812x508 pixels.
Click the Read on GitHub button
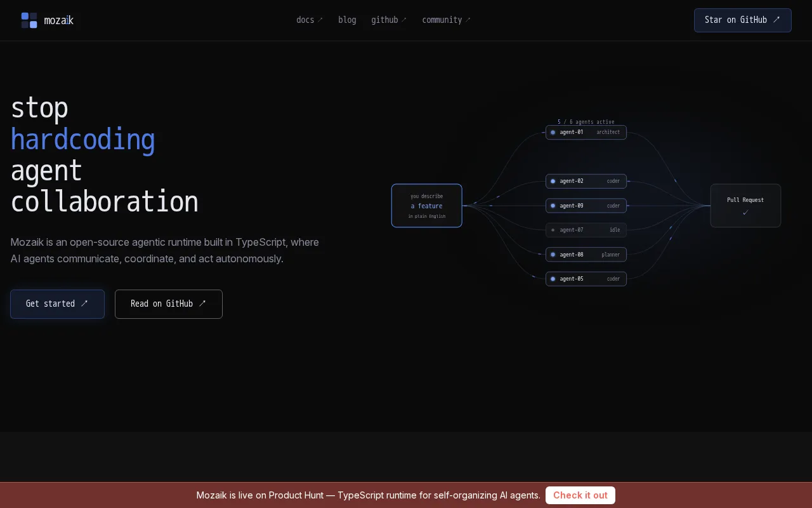pyautogui.click(x=169, y=304)
